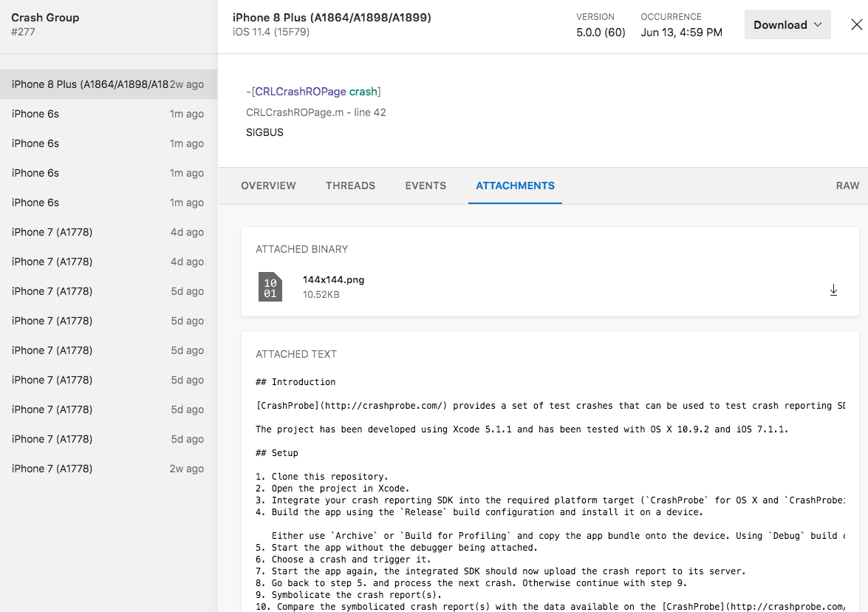
Task: Open the CRLCrashROPage crash method link
Action: pos(312,91)
